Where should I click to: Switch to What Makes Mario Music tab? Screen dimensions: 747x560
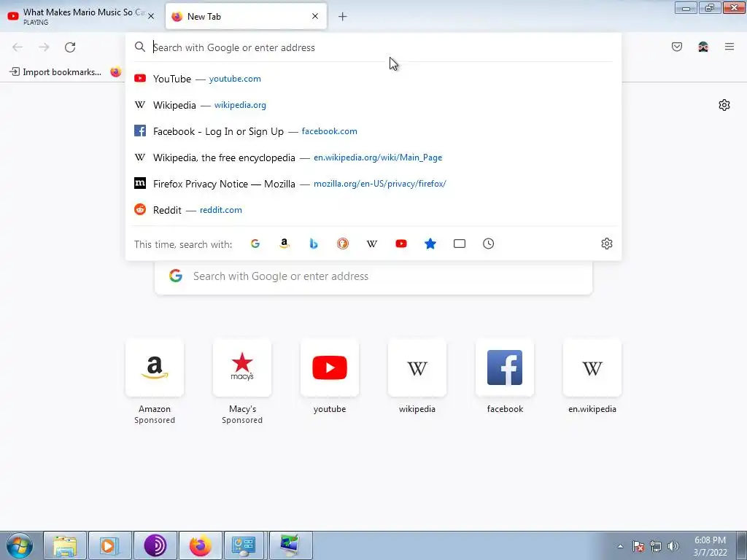[x=81, y=16]
